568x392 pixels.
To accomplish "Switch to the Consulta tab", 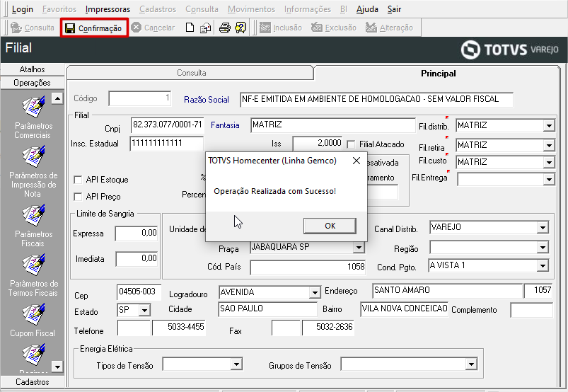I will click(x=190, y=73).
